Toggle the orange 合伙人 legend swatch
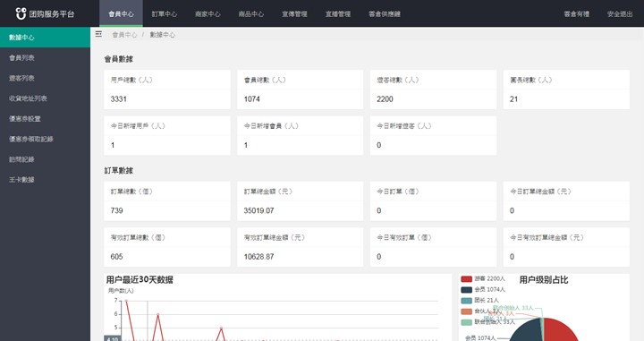The image size is (644, 341). tap(466, 311)
